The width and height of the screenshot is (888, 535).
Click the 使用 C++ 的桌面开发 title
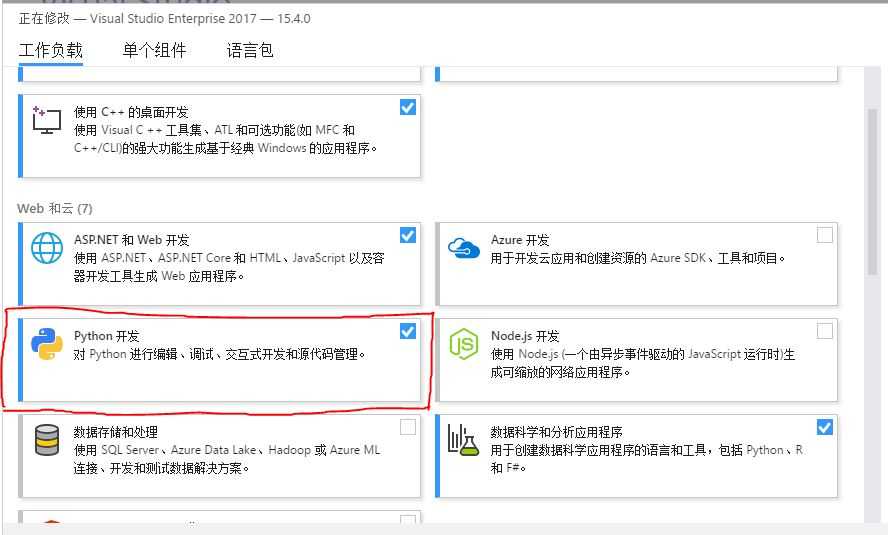[131, 112]
